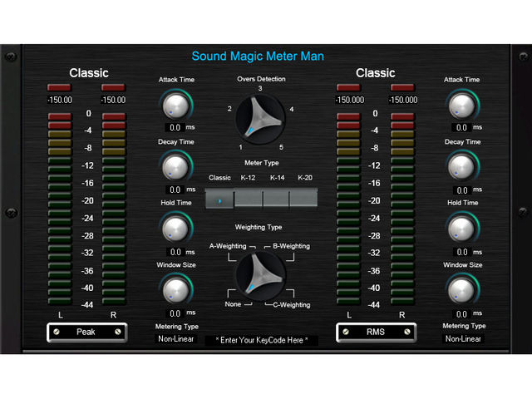
Task: Click position 3 on Overs Detection dial
Action: point(260,88)
